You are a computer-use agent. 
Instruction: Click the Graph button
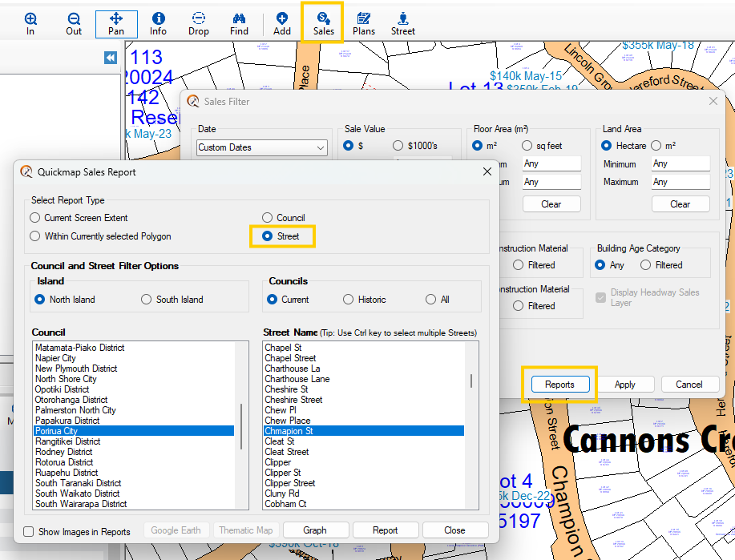pos(315,530)
